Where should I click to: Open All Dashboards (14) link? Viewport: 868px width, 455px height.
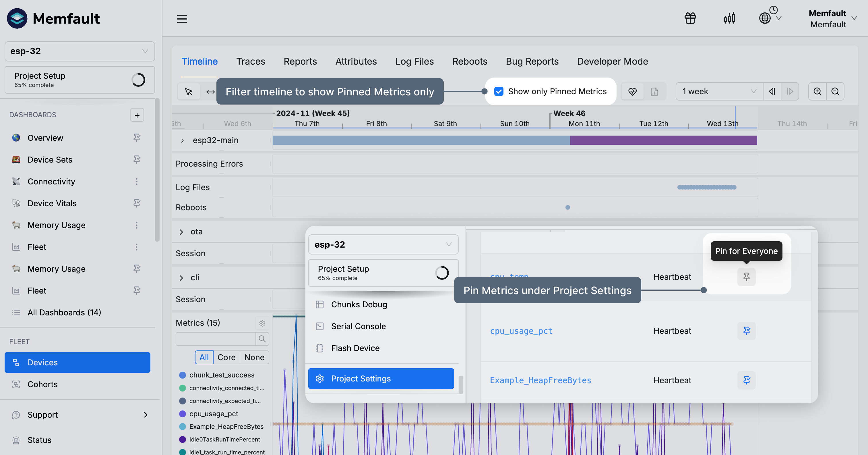64,312
